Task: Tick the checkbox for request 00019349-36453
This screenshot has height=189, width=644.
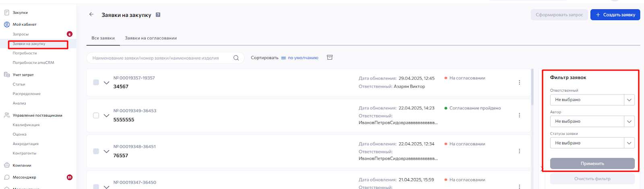Action: 96,115
